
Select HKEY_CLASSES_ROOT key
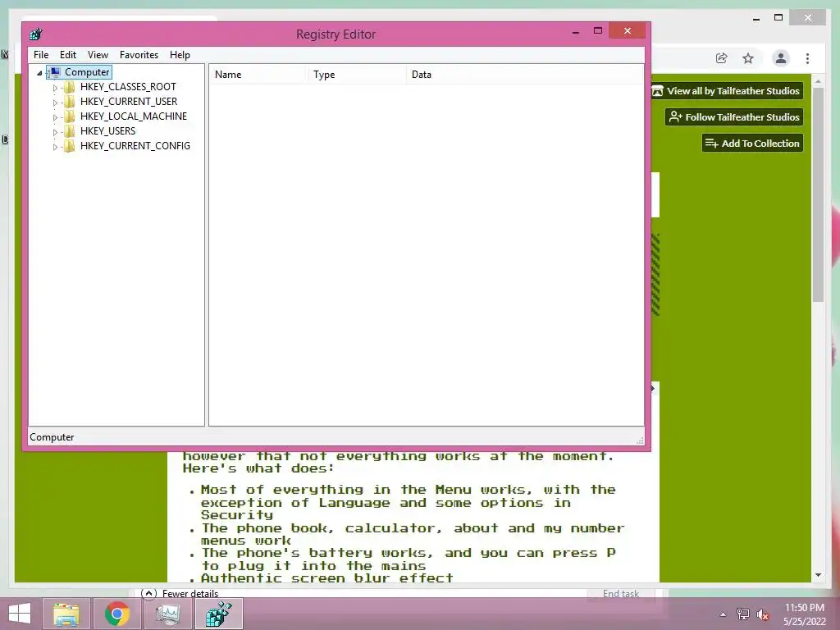pyautogui.click(x=128, y=87)
